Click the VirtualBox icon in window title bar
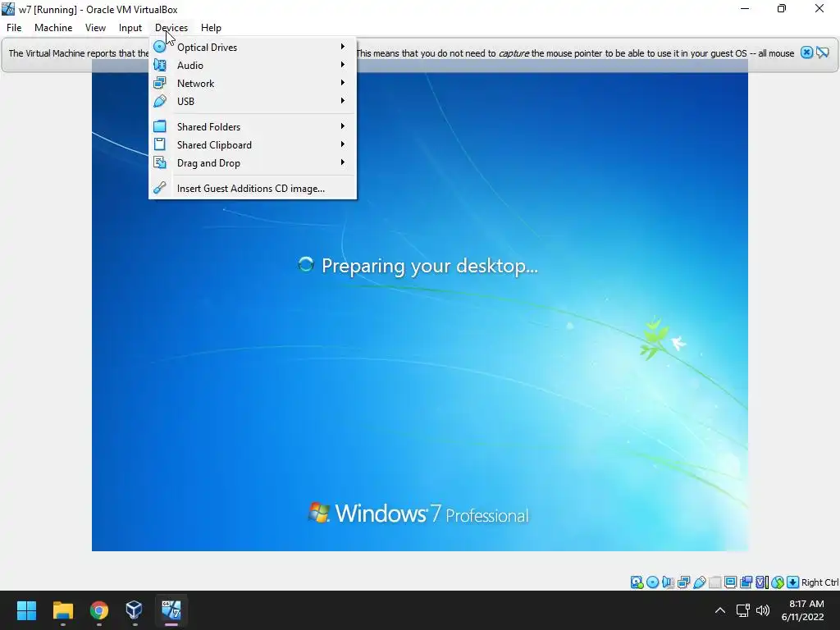The height and width of the screenshot is (630, 840). point(8,8)
